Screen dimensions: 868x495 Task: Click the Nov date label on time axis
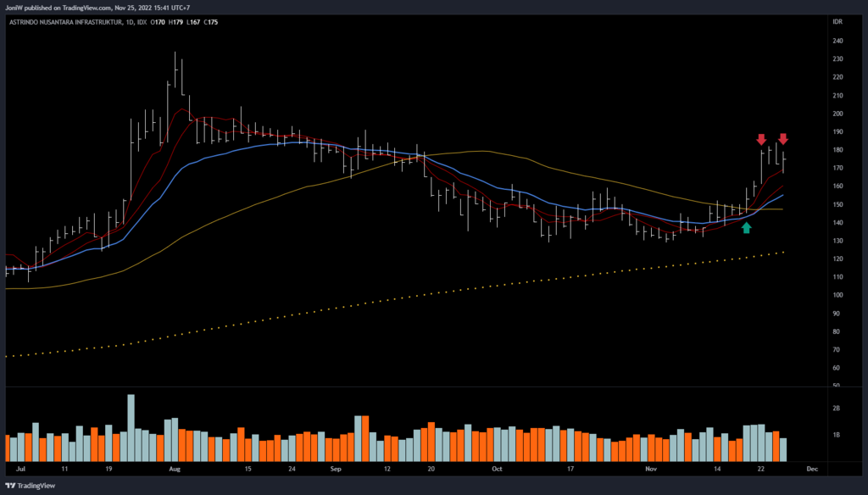point(651,468)
